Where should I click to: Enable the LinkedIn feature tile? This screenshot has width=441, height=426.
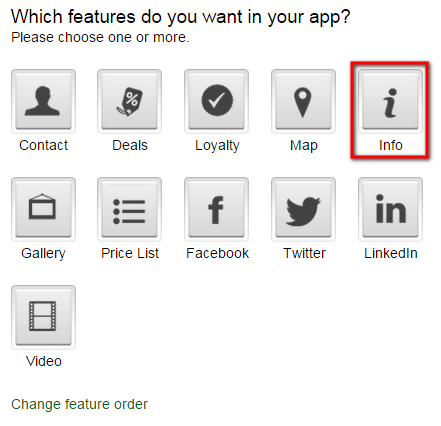[390, 209]
